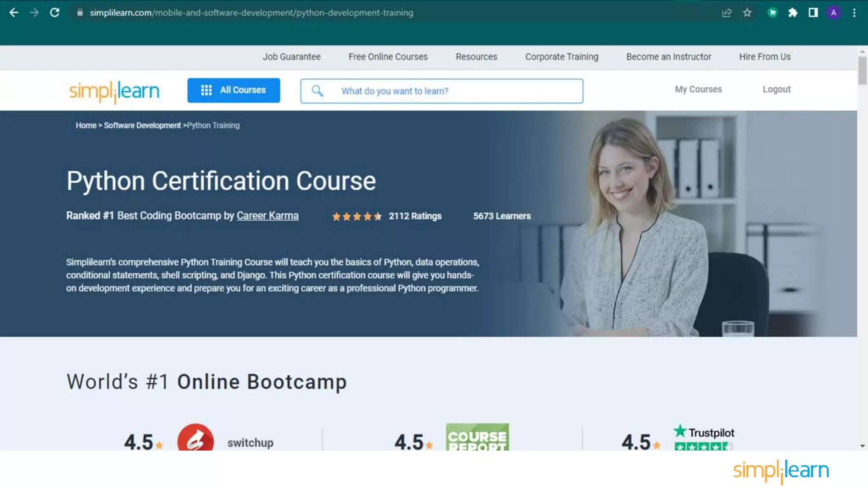Click the Trustpilot 4.5 rating value
This screenshot has height=488, width=868.
pyautogui.click(x=636, y=442)
